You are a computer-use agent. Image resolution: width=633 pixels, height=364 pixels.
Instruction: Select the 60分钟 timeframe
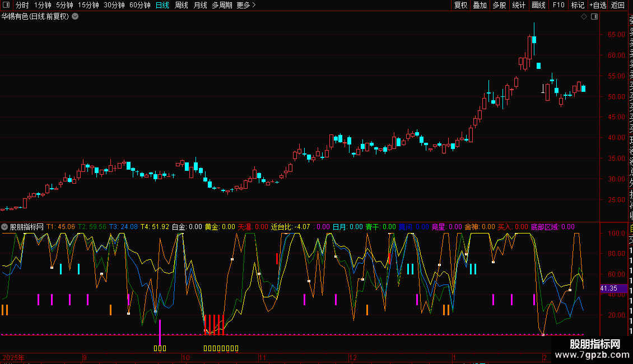pos(139,5)
